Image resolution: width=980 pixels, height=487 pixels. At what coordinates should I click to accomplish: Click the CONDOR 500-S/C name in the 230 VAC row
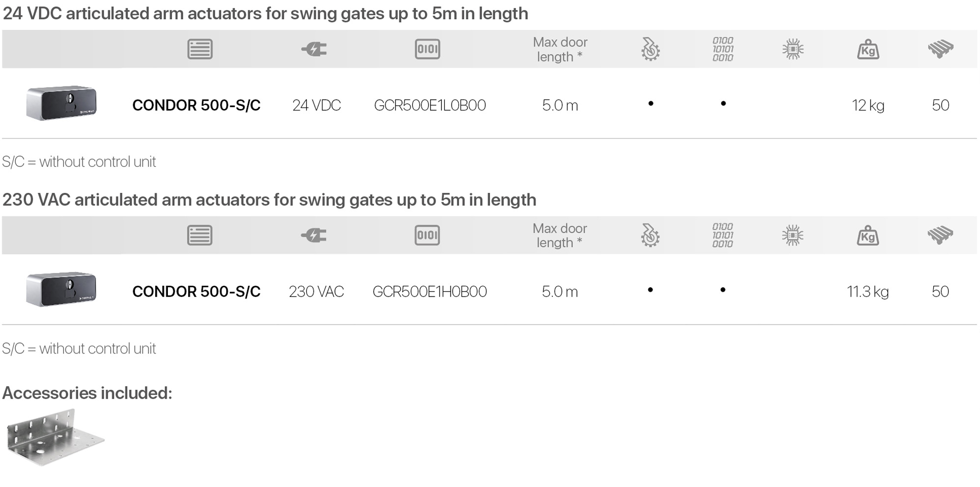coord(196,292)
